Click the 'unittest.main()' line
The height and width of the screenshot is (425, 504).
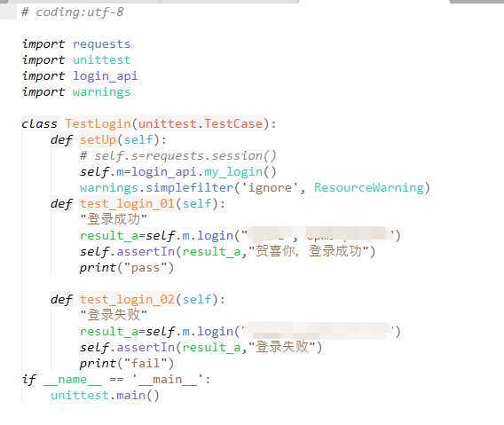pyautogui.click(x=105, y=396)
